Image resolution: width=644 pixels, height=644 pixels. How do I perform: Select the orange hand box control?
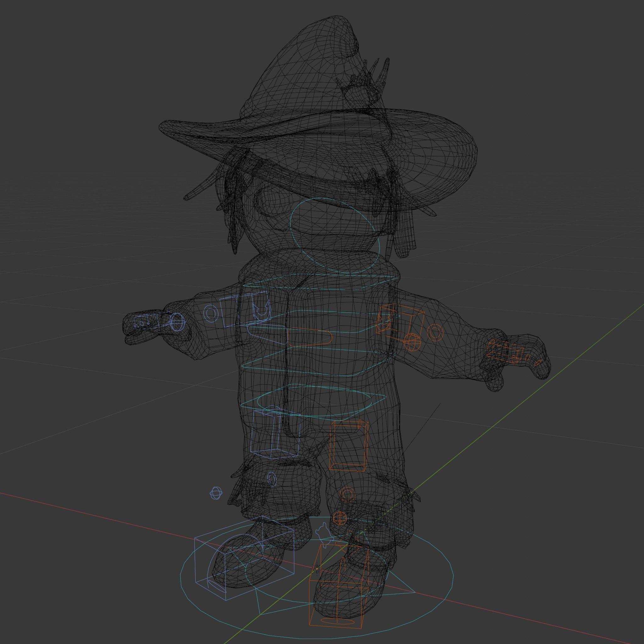505,352
